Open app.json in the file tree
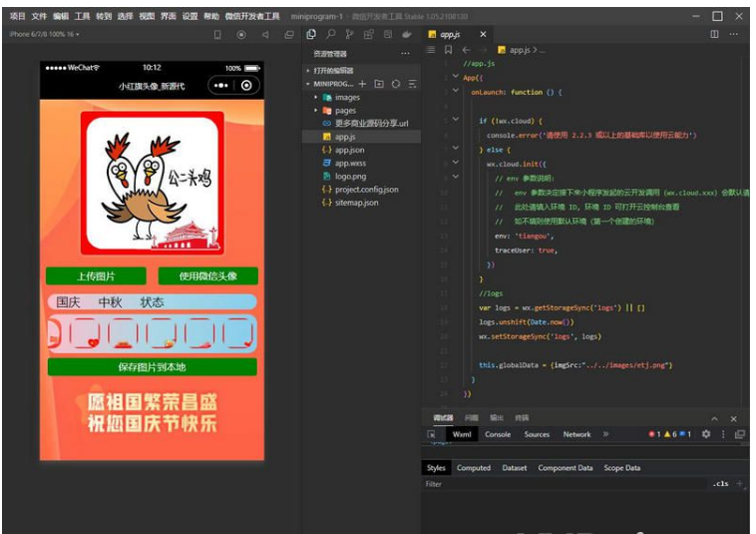Image resolution: width=756 pixels, height=534 pixels. pyautogui.click(x=348, y=150)
